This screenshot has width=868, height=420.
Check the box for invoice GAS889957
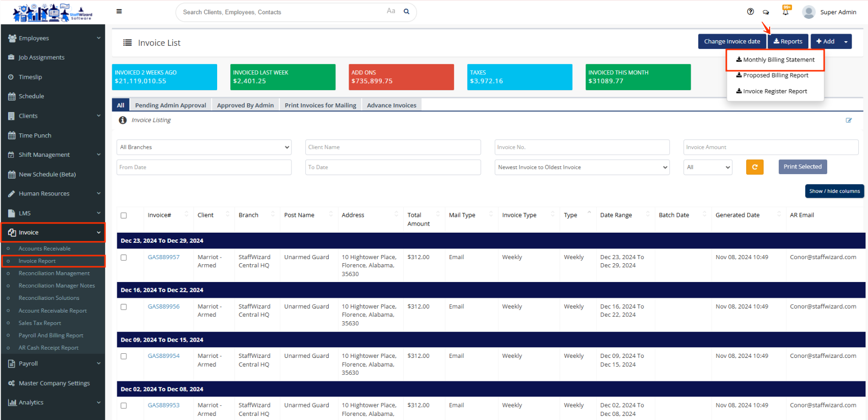pyautogui.click(x=123, y=258)
